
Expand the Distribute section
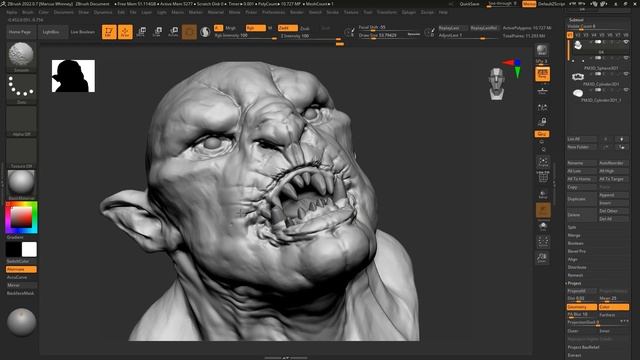point(577,267)
